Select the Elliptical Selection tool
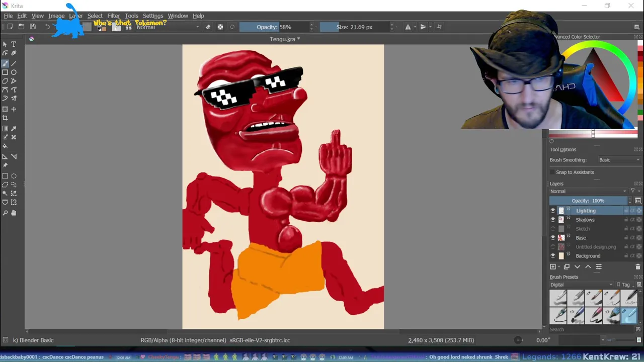The height and width of the screenshot is (362, 644). (x=14, y=176)
